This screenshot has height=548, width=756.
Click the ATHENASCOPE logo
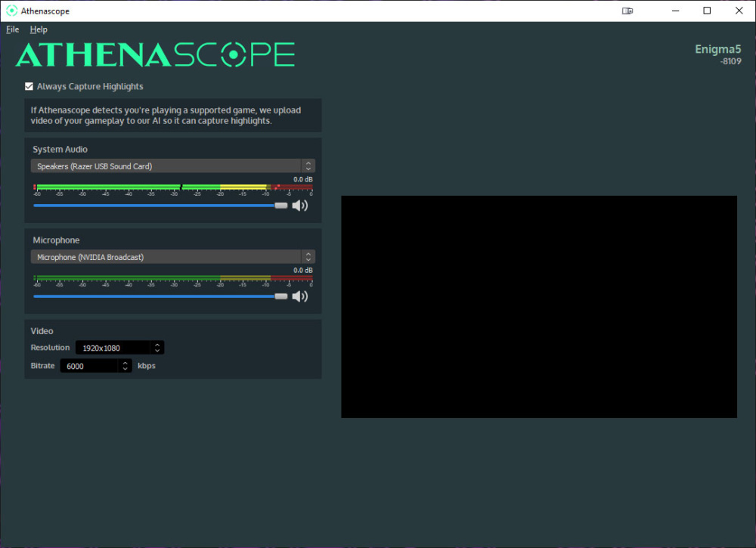coord(155,54)
